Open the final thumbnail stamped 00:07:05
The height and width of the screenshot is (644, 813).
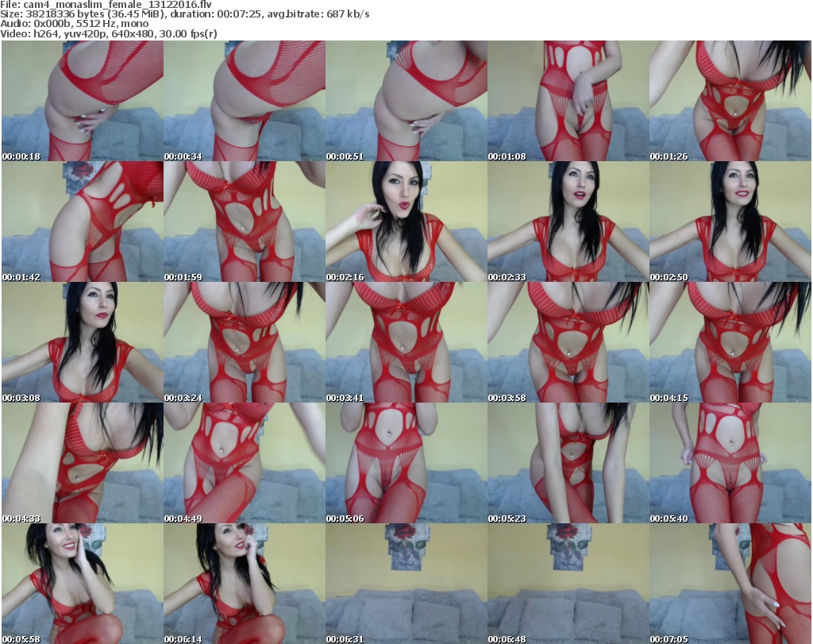tap(730, 584)
